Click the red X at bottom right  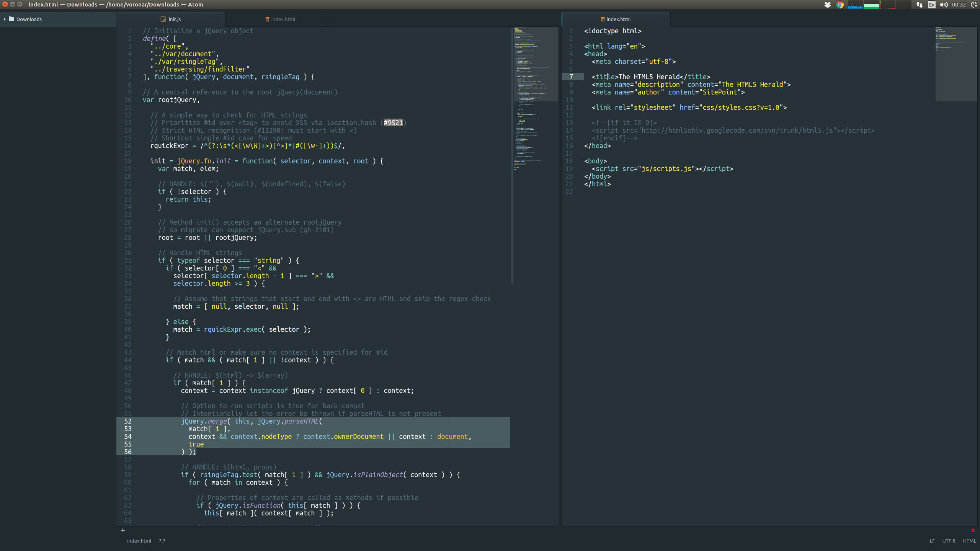[973, 530]
